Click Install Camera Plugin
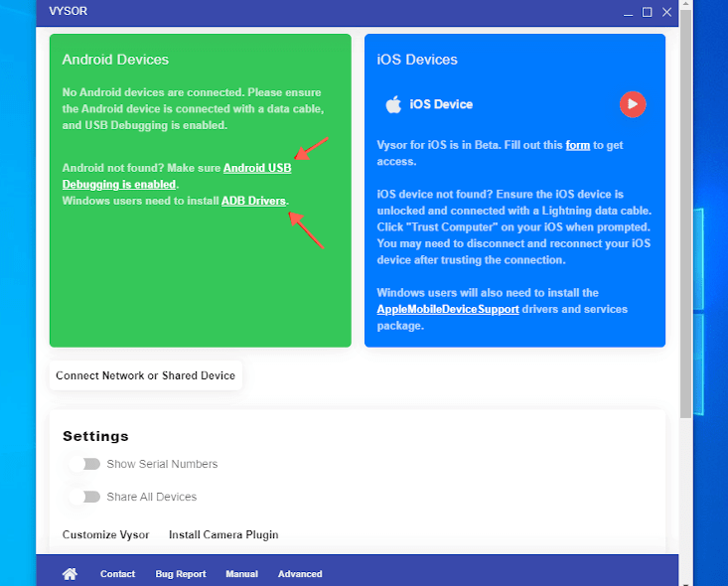728x586 pixels. [x=223, y=535]
